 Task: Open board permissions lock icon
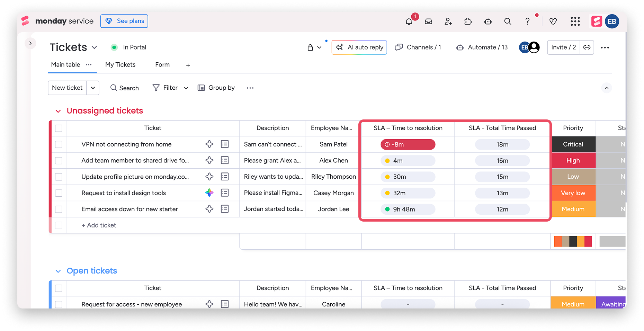click(310, 47)
